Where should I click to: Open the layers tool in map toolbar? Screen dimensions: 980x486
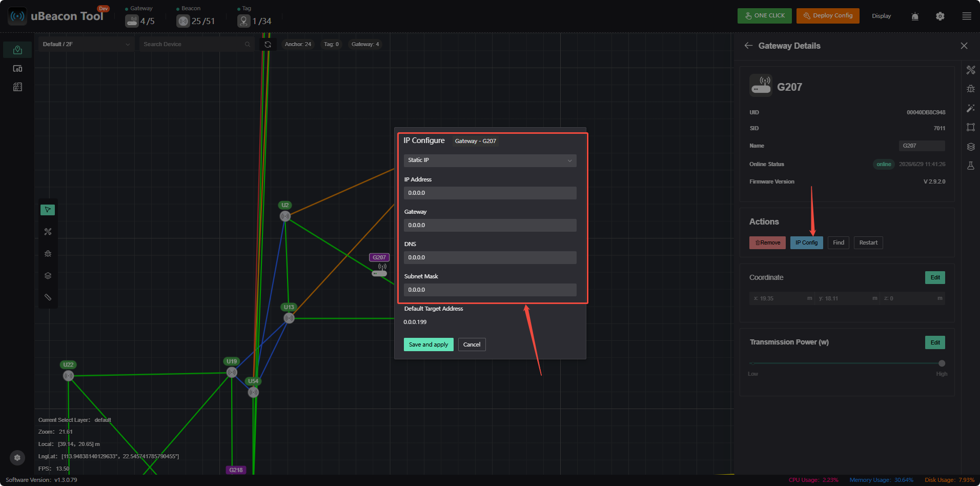[x=48, y=276]
